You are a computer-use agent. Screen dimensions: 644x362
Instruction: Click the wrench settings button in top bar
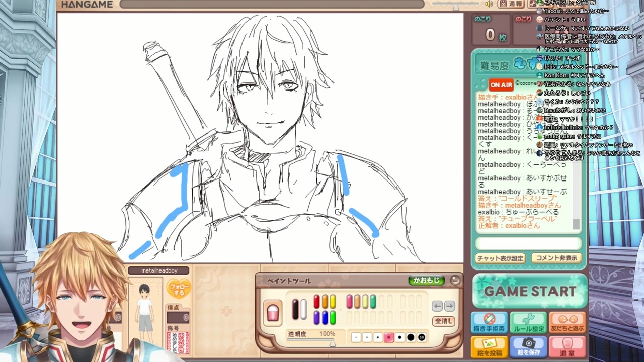[533, 4]
